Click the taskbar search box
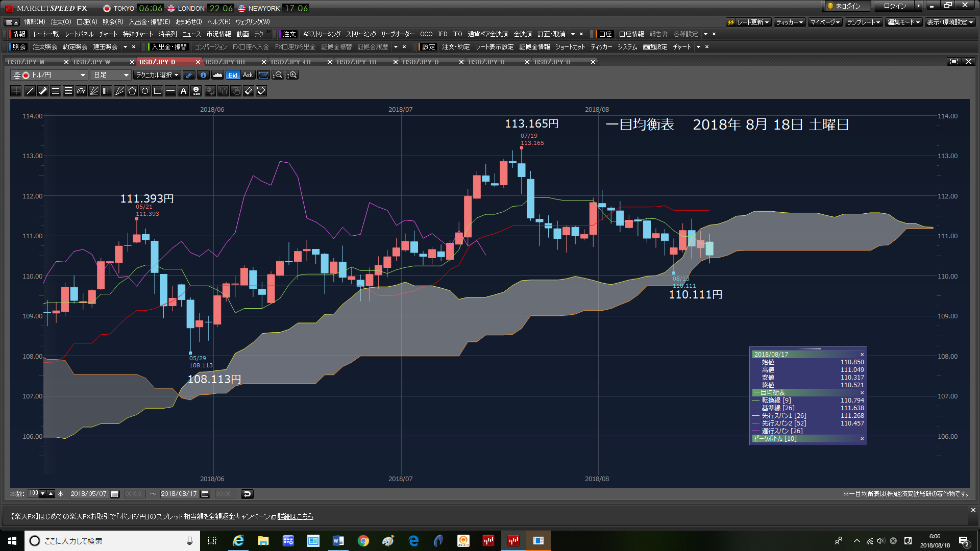This screenshot has height=551, width=980. [x=112, y=541]
